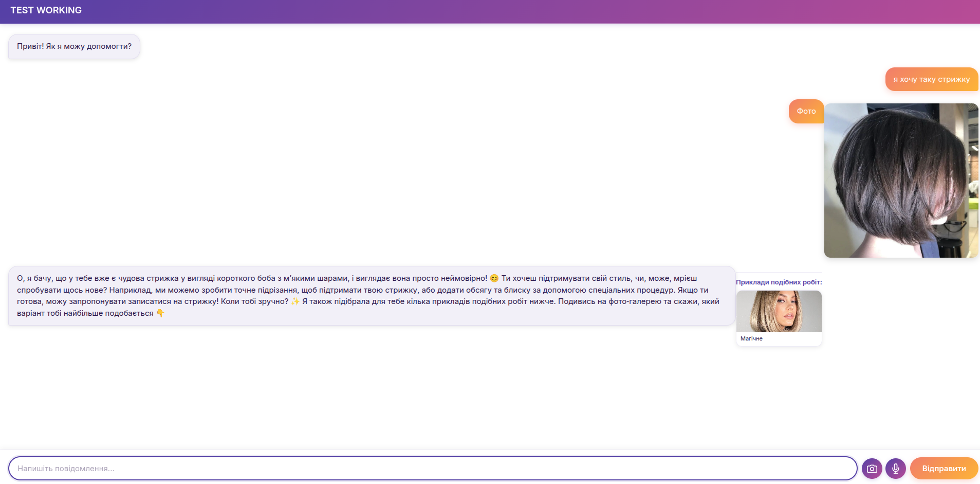Select the message я хочу таку стрижку

click(931, 79)
